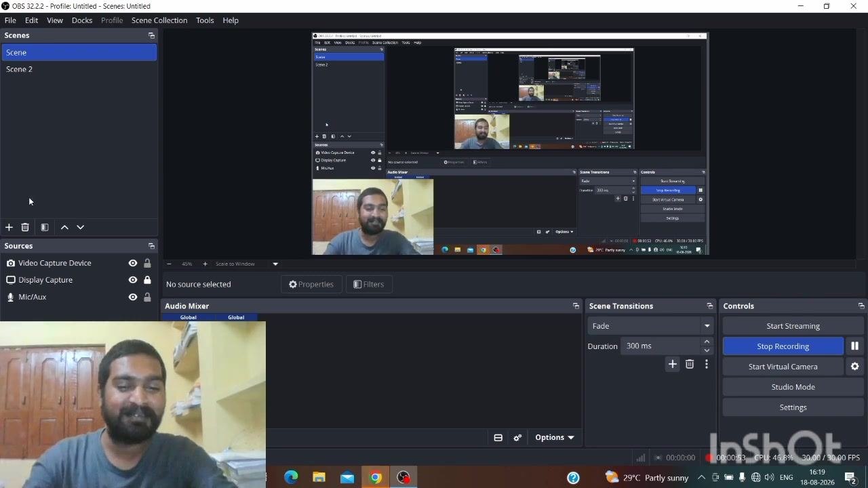Screen dimensions: 868x488
Task: Enable Studio Mode
Action: coord(793,387)
